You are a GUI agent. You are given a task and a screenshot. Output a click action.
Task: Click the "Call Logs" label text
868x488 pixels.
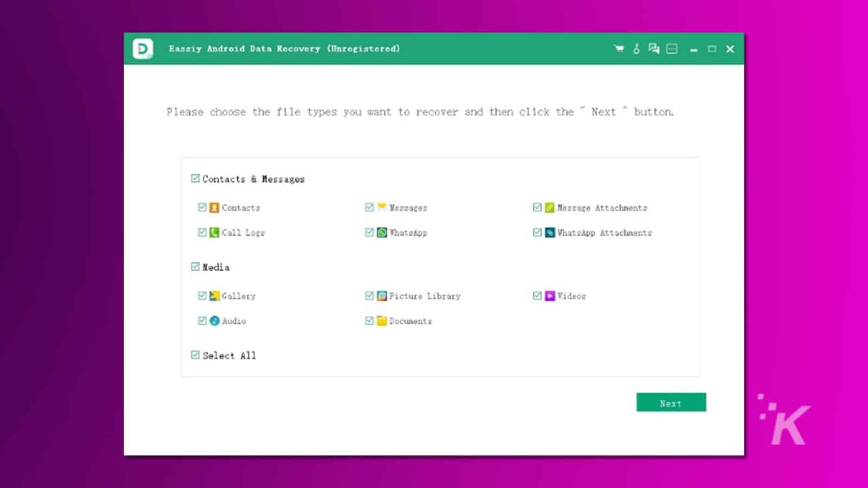[243, 233]
